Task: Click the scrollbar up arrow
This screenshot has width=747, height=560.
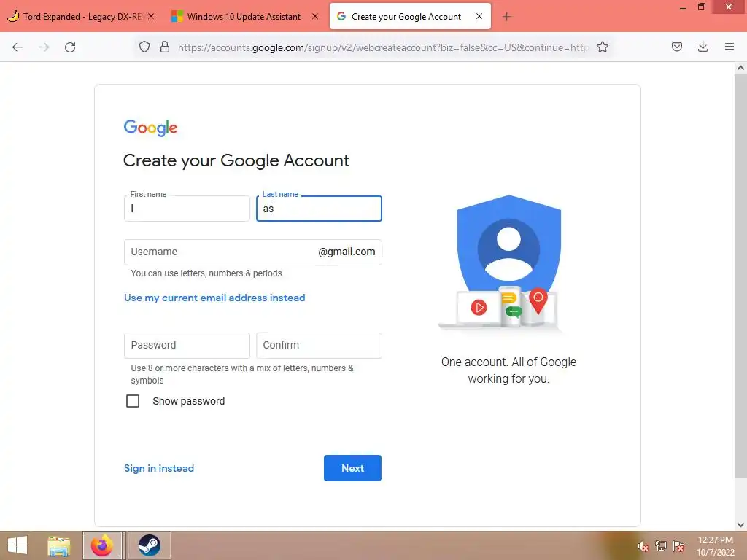Action: coord(740,68)
